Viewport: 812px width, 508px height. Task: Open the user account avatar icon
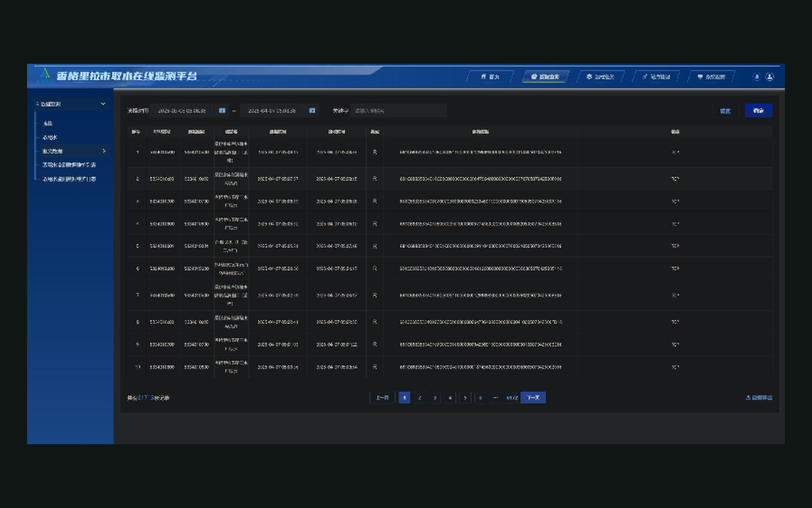[x=770, y=77]
